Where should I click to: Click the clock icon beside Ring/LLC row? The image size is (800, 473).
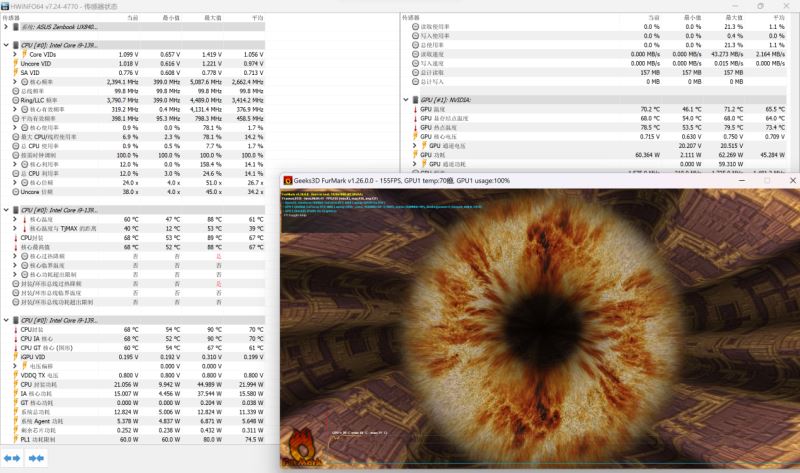click(x=16, y=101)
